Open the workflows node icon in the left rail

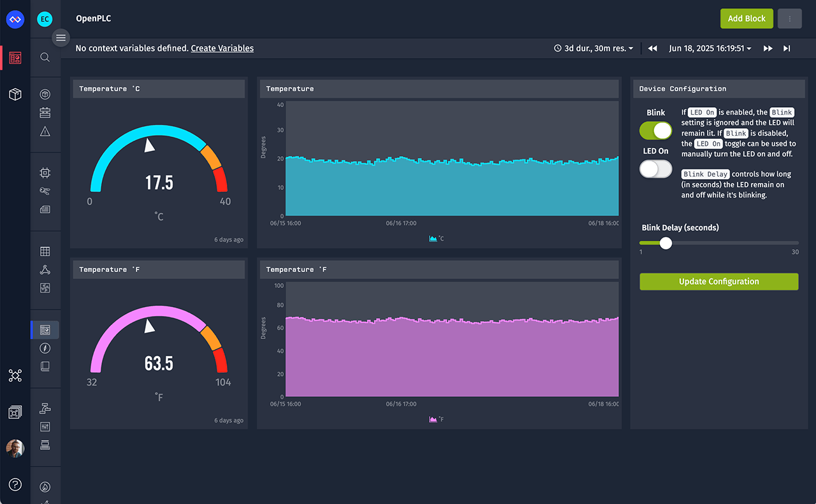(x=15, y=375)
